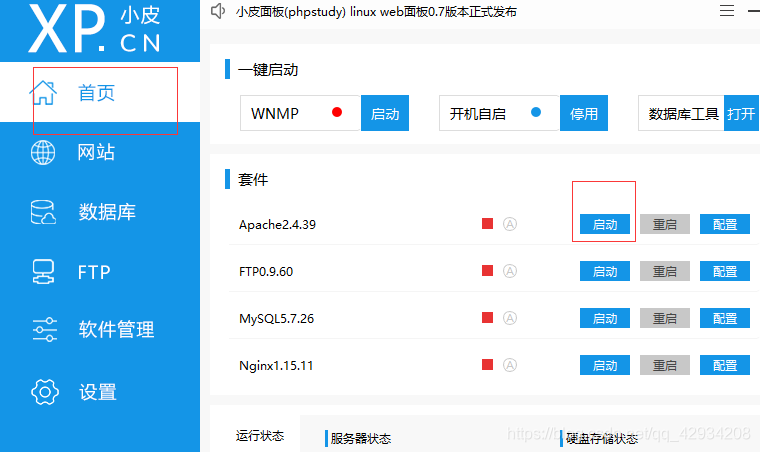760x452 pixels.
Task: Click Nginx1.15.11 red status square
Action: pyautogui.click(x=488, y=364)
